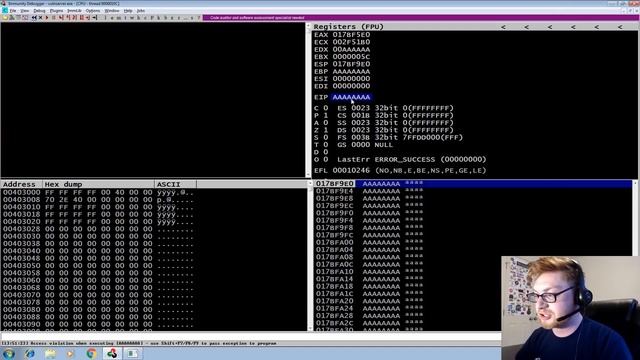640x360 pixels.
Task: Select stack row at address 017BF9E0
Action: click(473, 184)
